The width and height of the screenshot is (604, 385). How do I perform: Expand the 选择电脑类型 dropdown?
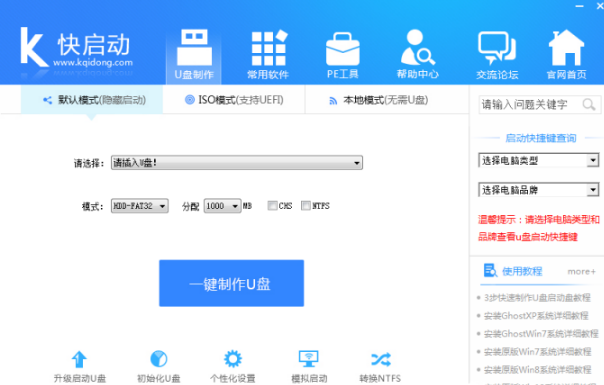pos(539,160)
